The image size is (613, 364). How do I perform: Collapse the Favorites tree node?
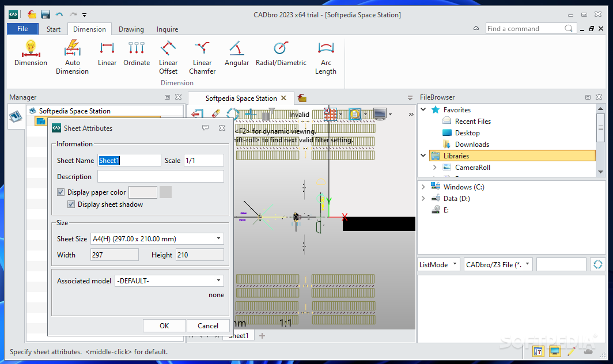tap(423, 109)
